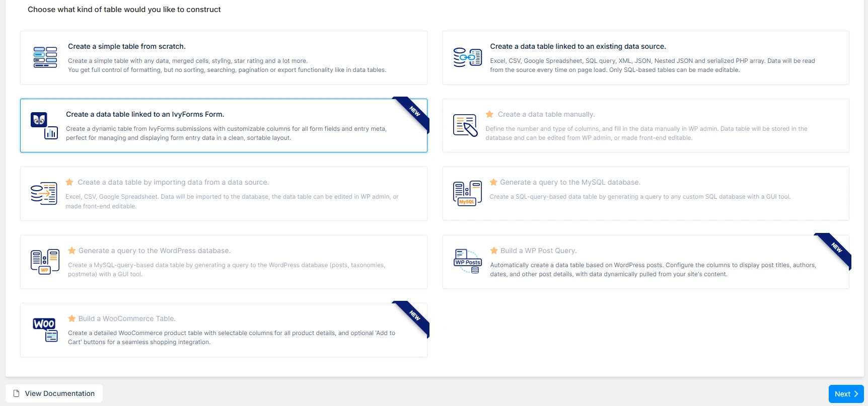This screenshot has height=406, width=868.
Task: Click the NEW ribbon on WooCommerce card
Action: tap(414, 315)
